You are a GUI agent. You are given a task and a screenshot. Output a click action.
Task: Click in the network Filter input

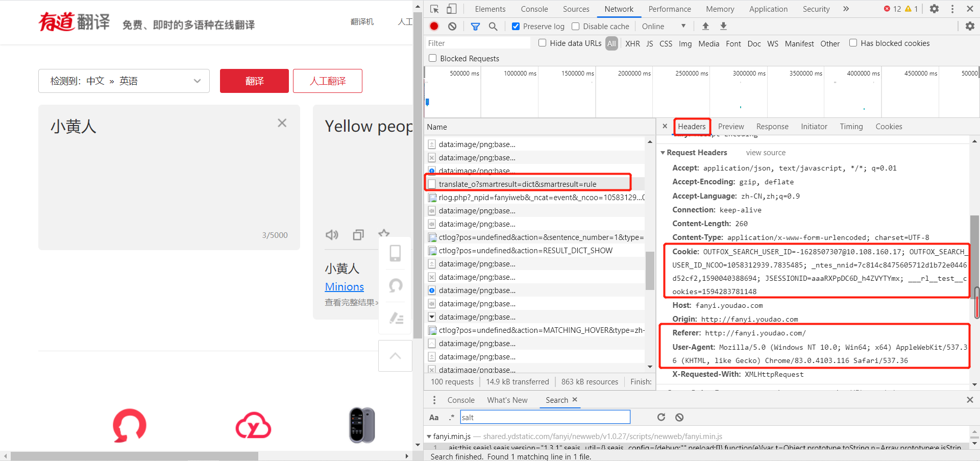(x=478, y=43)
